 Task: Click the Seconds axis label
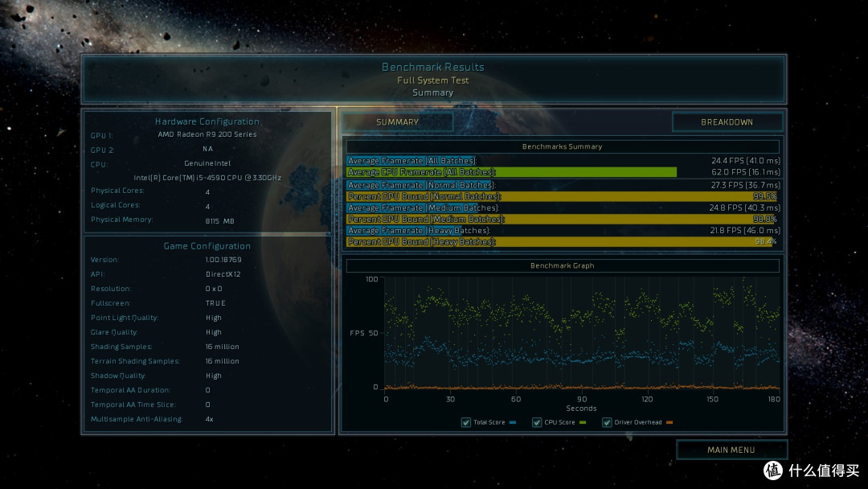point(581,408)
